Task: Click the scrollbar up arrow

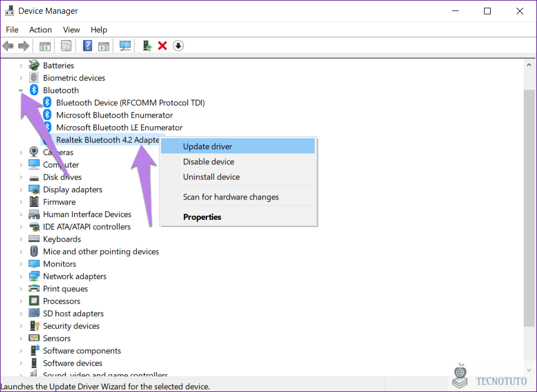Action: click(529, 65)
